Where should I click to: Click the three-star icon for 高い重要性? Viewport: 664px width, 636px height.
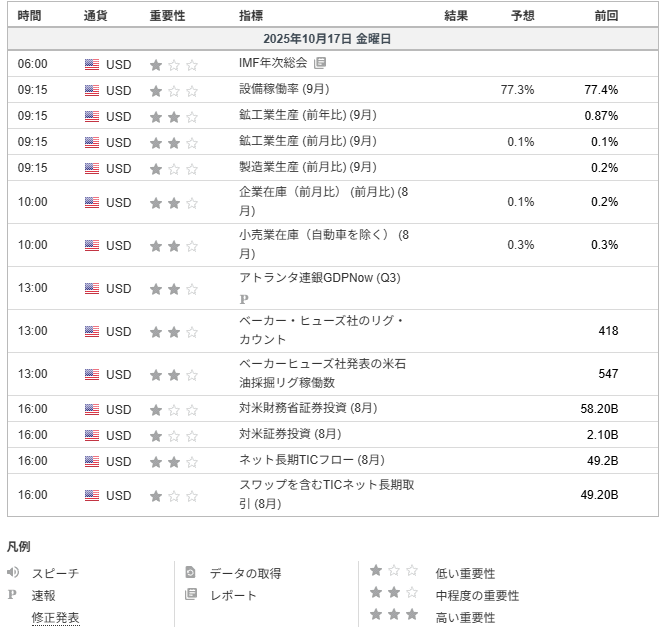pos(394,615)
